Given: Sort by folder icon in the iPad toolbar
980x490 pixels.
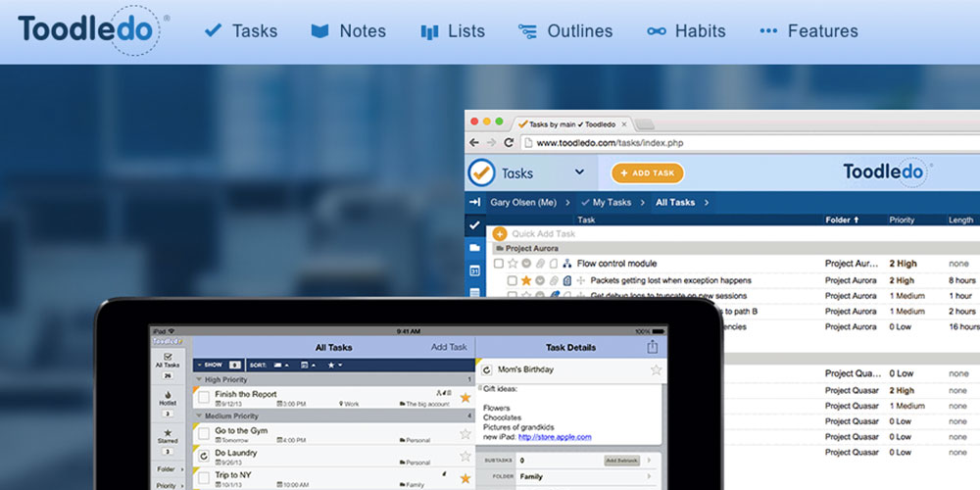Looking at the screenshot, I should [x=280, y=365].
